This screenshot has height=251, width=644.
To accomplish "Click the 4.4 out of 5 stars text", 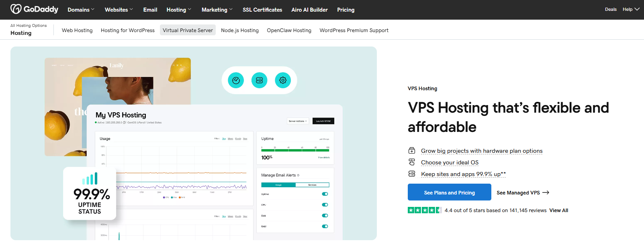I will [495, 210].
